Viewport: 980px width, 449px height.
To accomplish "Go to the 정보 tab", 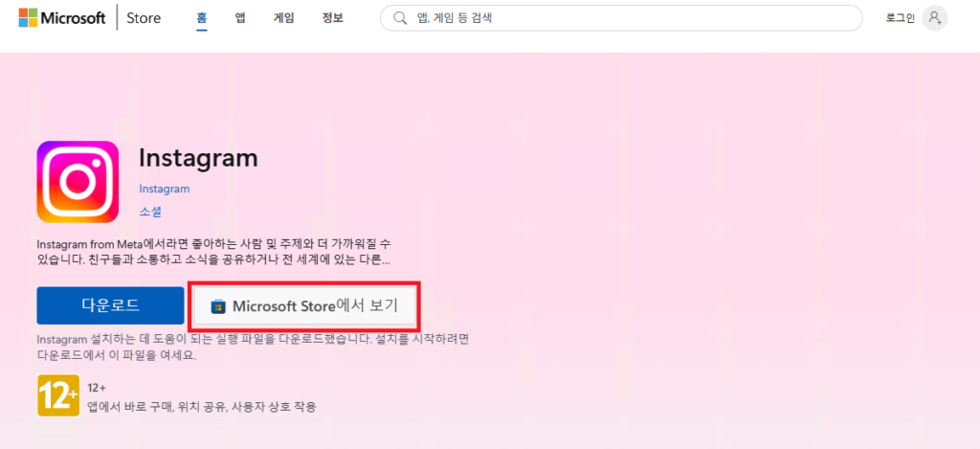I will tap(332, 18).
